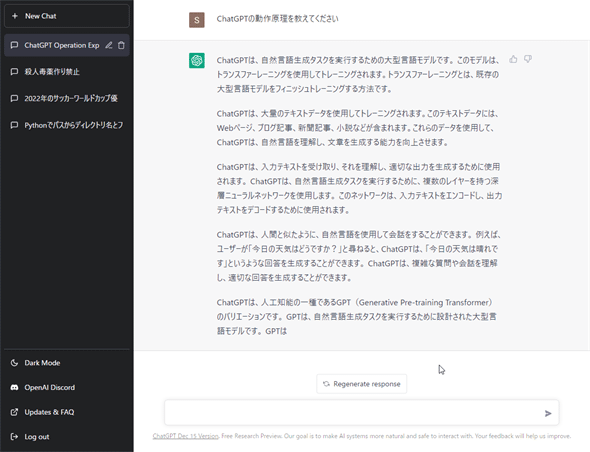Image resolution: width=590 pixels, height=452 pixels.
Task: Click the ChatGPT logo avatar
Action: (196, 60)
